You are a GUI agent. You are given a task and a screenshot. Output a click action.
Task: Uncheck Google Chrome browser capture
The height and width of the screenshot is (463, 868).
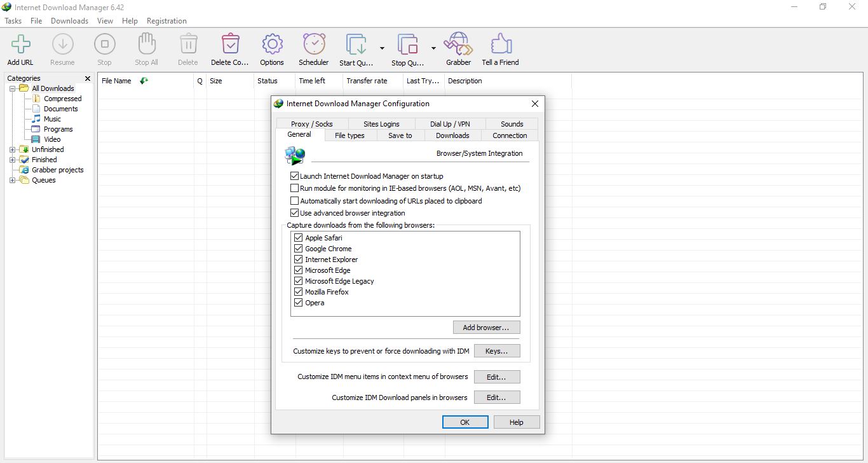pyautogui.click(x=298, y=249)
